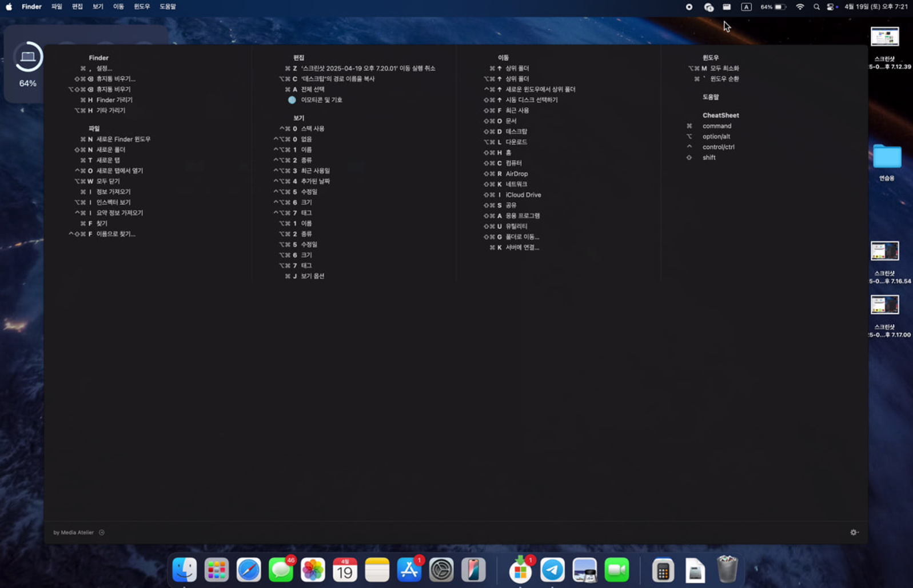The height and width of the screenshot is (588, 913).
Task: Open the Finder menu in menu bar
Action: click(31, 7)
